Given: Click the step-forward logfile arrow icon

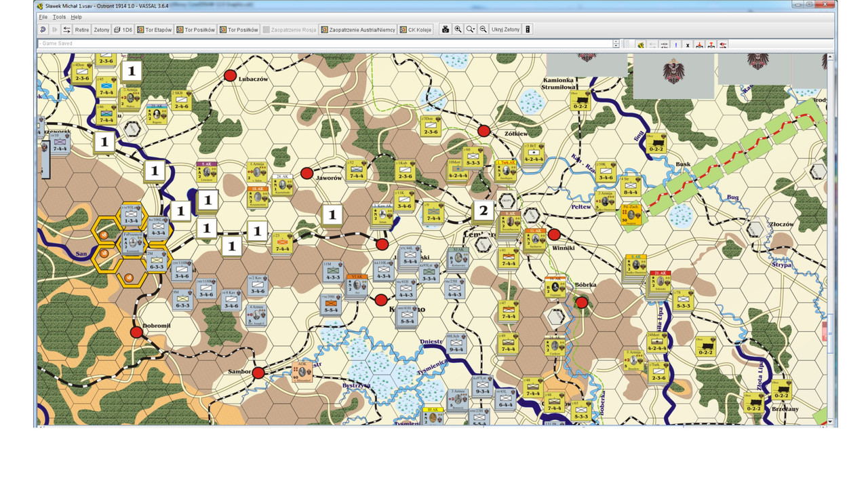Looking at the screenshot, I should coord(55,30).
